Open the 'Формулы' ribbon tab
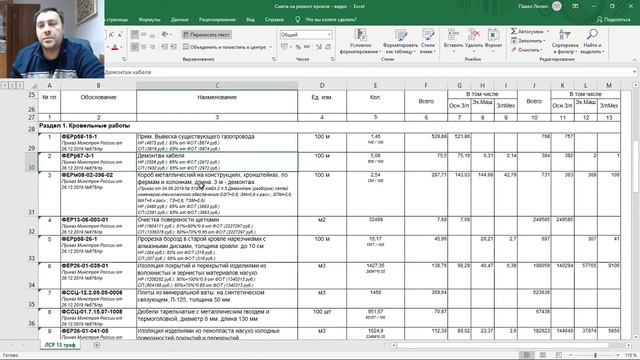This screenshot has width=640, height=360. 149,20
